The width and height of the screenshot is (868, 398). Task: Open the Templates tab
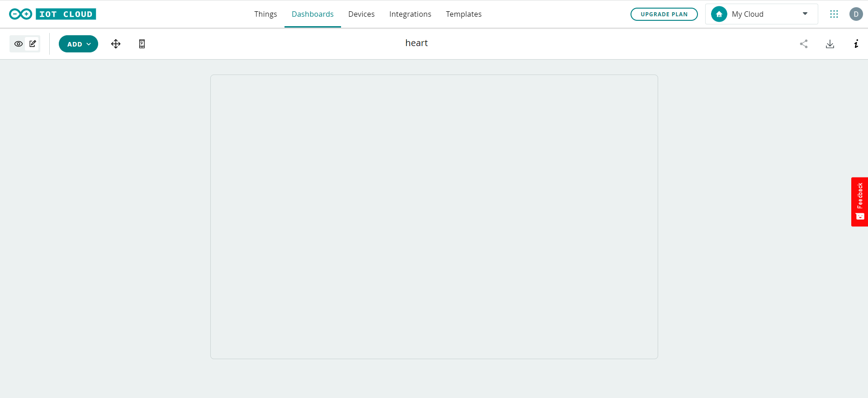coord(463,14)
